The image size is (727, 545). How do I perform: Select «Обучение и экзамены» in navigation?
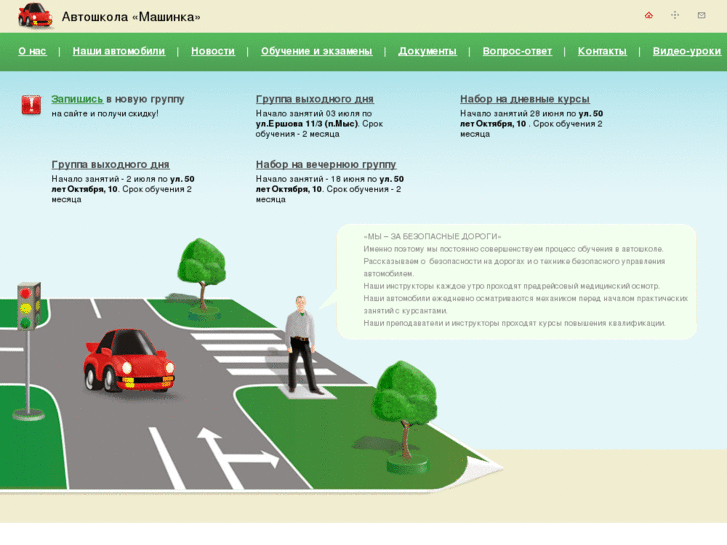pos(317,51)
